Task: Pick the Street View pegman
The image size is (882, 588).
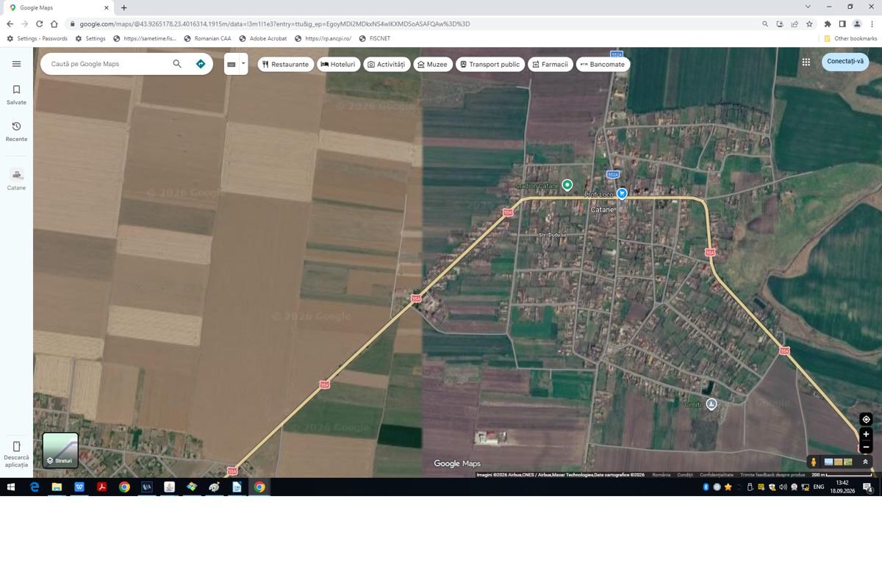Action: click(x=814, y=462)
